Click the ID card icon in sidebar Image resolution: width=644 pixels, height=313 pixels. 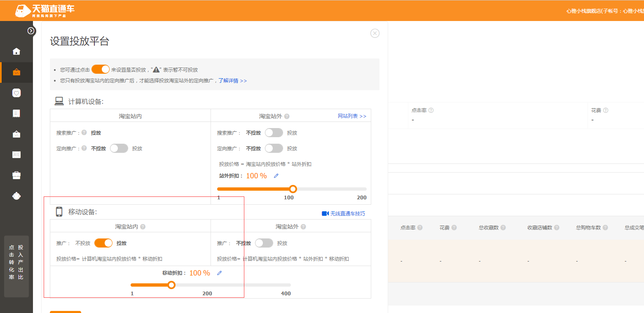click(x=16, y=155)
